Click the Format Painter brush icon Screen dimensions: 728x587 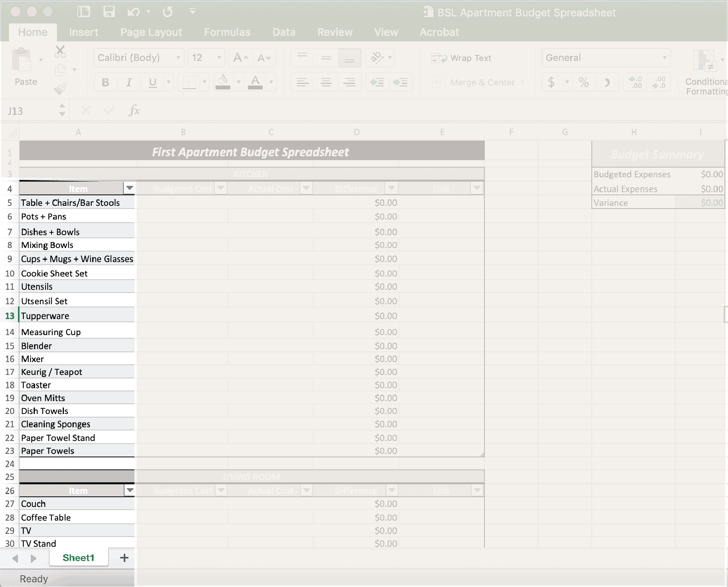pos(60,89)
